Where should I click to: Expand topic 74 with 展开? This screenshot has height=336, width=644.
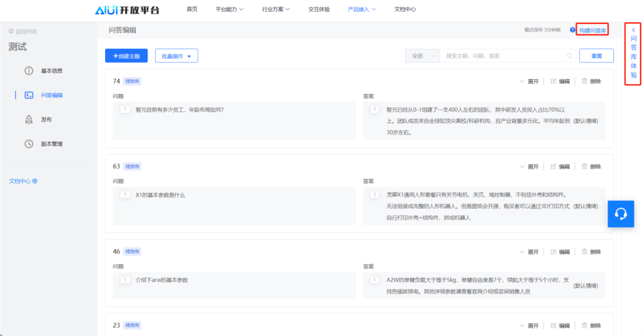tap(529, 81)
